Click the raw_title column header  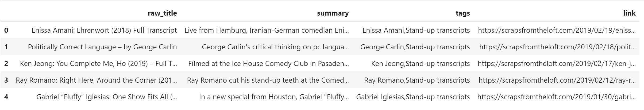coord(162,13)
